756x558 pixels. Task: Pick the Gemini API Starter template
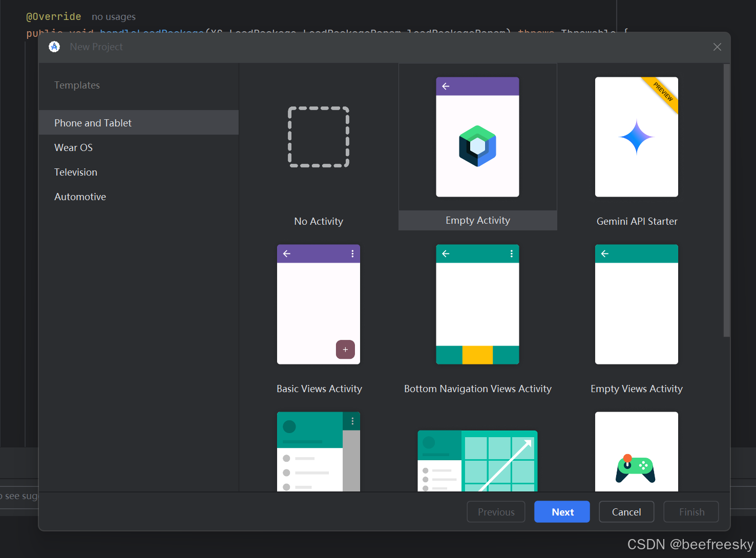[637, 137]
